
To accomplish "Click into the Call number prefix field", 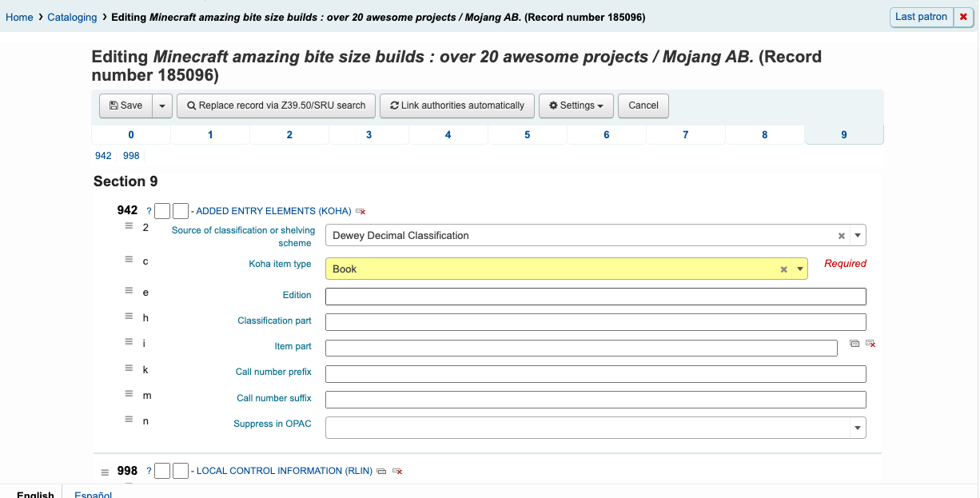I will pyautogui.click(x=596, y=374).
